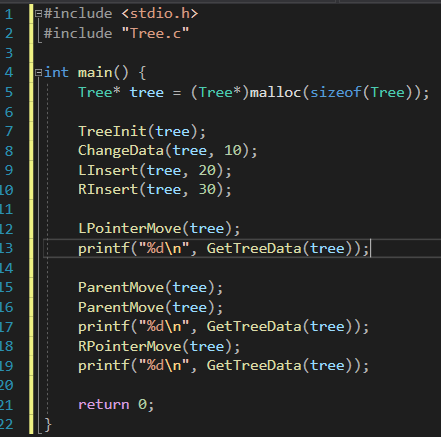Click line number 5 in the gutter
441x437 pixels.
point(9,92)
